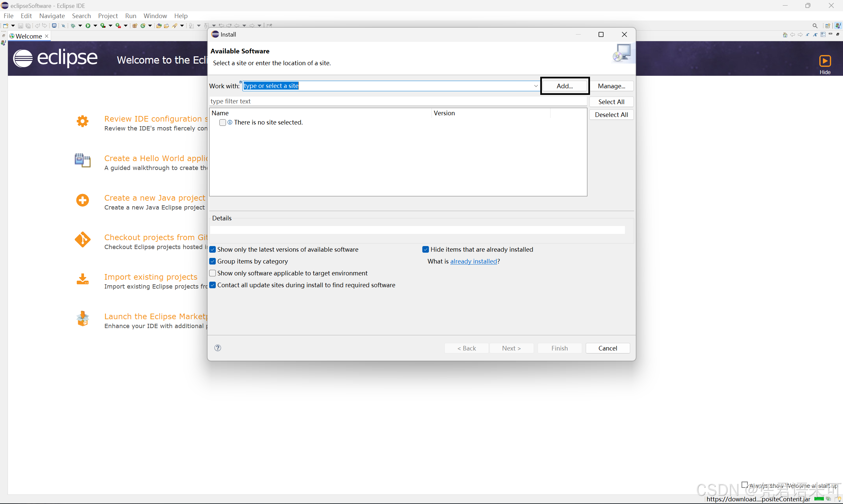Open the Window menu

155,15
